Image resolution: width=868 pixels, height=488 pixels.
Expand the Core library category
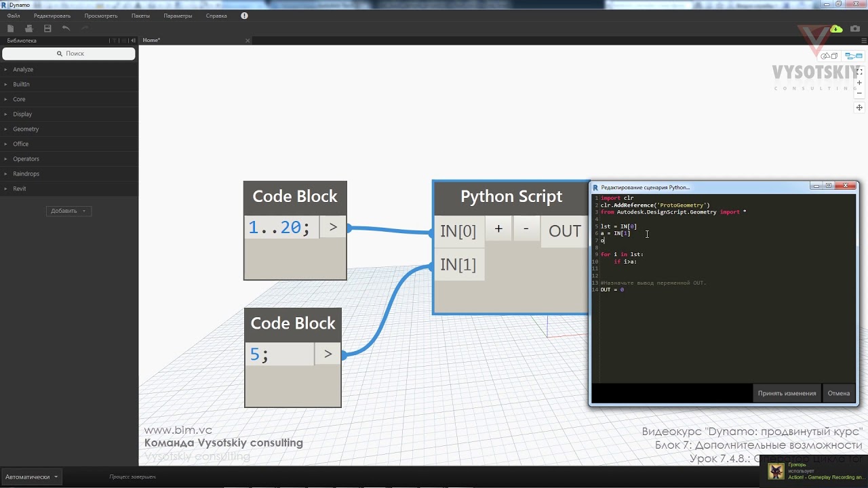coord(69,99)
